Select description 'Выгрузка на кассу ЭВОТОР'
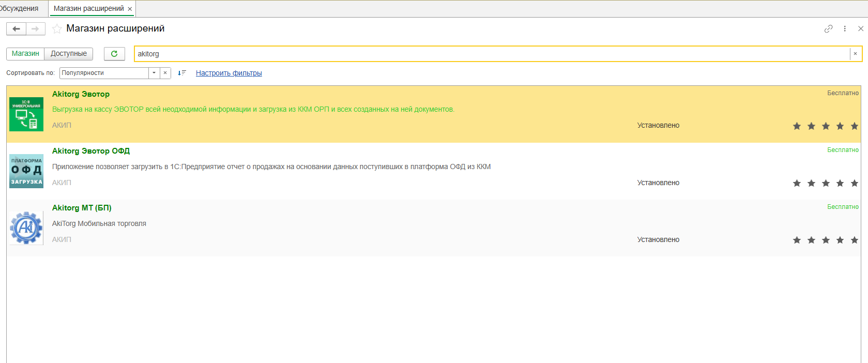868x363 pixels. tap(253, 110)
